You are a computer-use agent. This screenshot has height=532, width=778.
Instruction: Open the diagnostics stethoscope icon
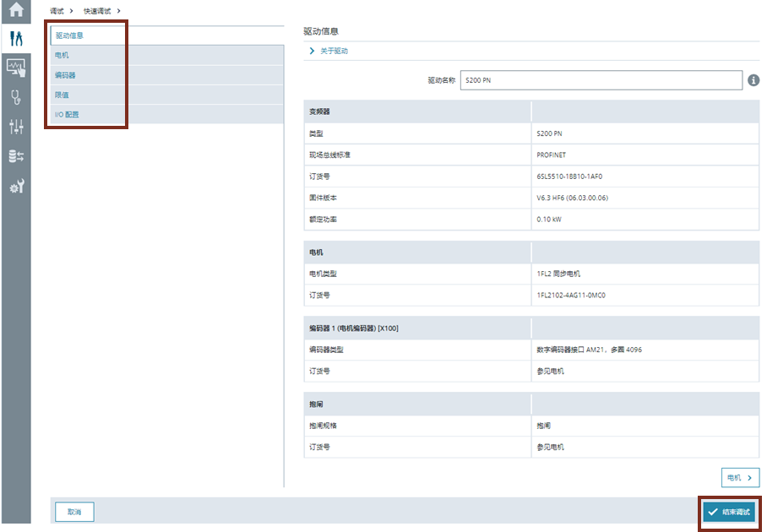point(15,97)
